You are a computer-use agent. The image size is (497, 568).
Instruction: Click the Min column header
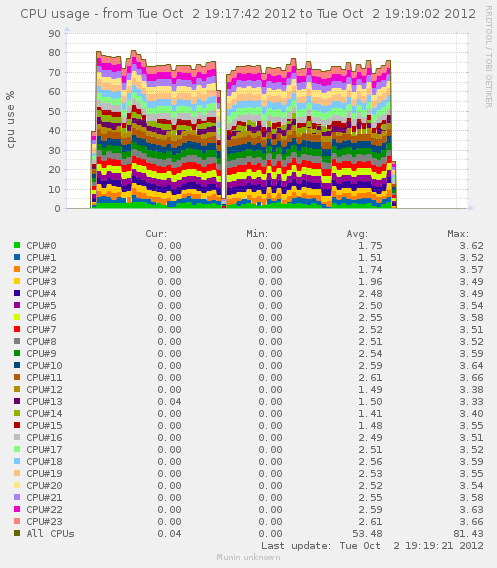pos(257,234)
